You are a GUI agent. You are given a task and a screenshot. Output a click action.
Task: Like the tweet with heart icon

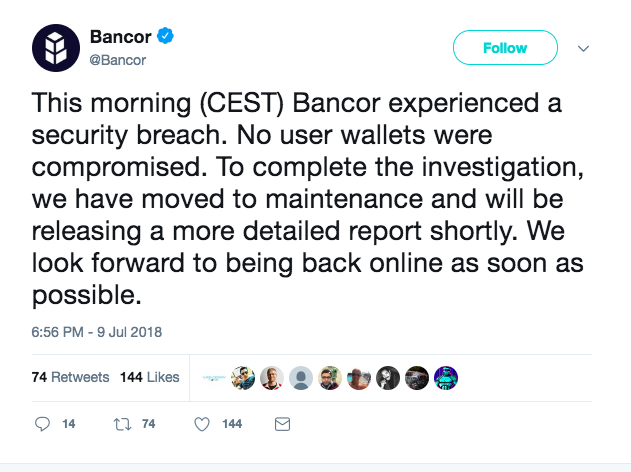coord(202,424)
